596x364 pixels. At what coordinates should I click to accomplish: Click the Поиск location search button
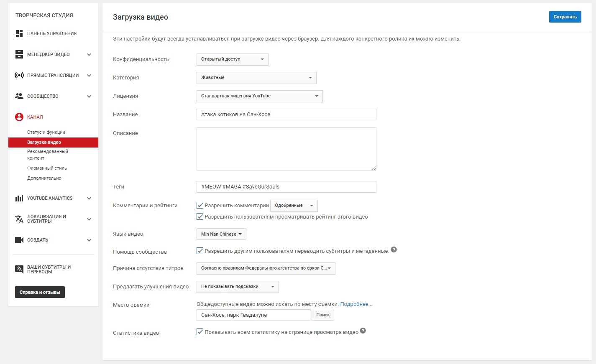[322, 315]
